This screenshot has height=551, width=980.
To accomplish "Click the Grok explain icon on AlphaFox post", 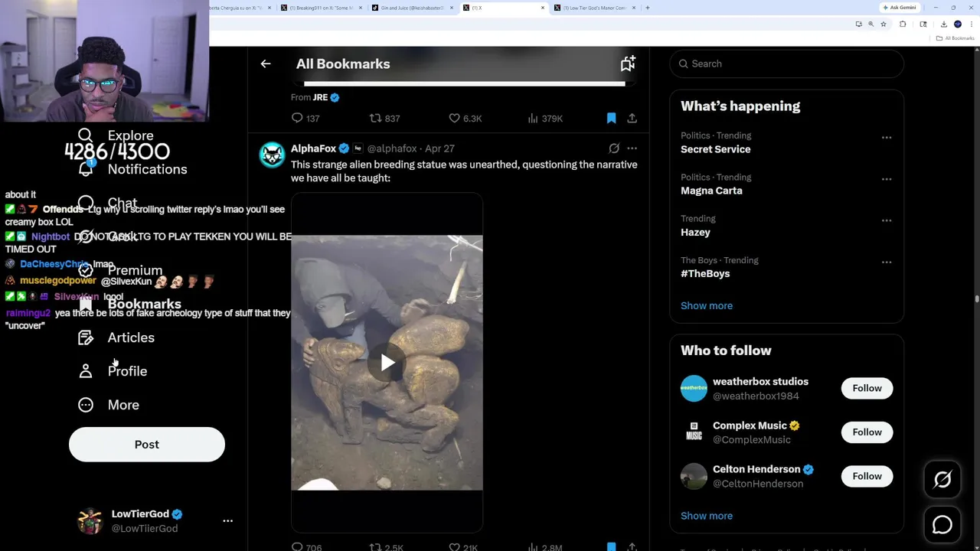I will pos(614,148).
